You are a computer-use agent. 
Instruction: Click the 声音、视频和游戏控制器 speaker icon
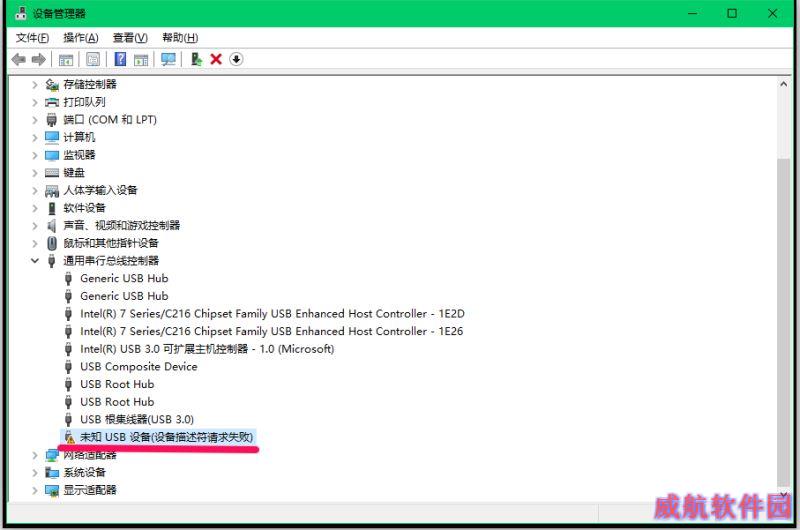[x=52, y=225]
